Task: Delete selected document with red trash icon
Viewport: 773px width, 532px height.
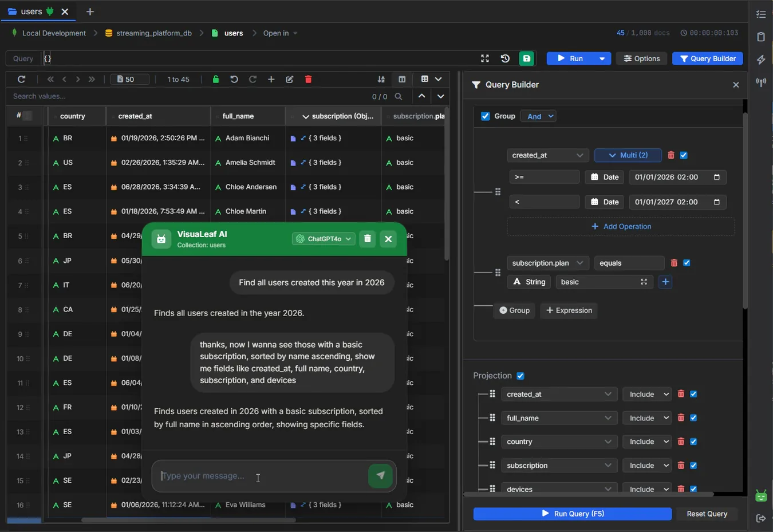Action: (308, 80)
